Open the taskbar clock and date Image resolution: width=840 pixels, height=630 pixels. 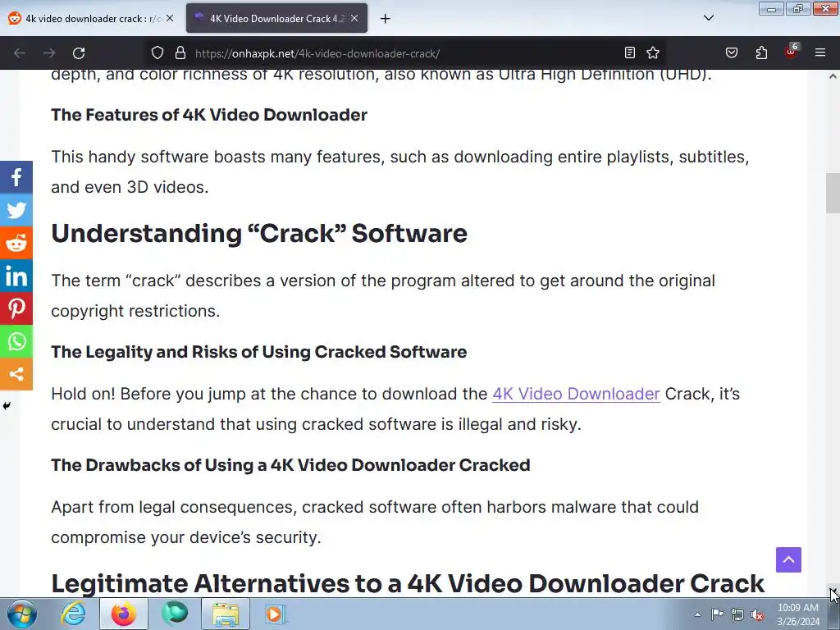coord(798,614)
